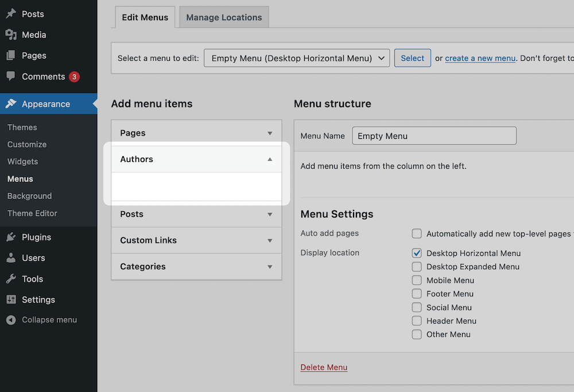Click the Pages icon in sidebar
Image resolution: width=574 pixels, height=392 pixels.
[x=11, y=56]
